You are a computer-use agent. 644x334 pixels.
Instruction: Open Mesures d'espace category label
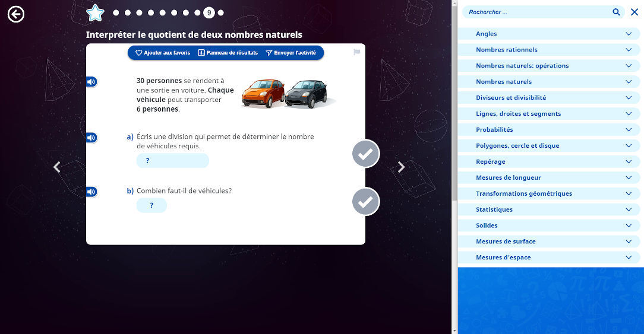click(x=503, y=257)
